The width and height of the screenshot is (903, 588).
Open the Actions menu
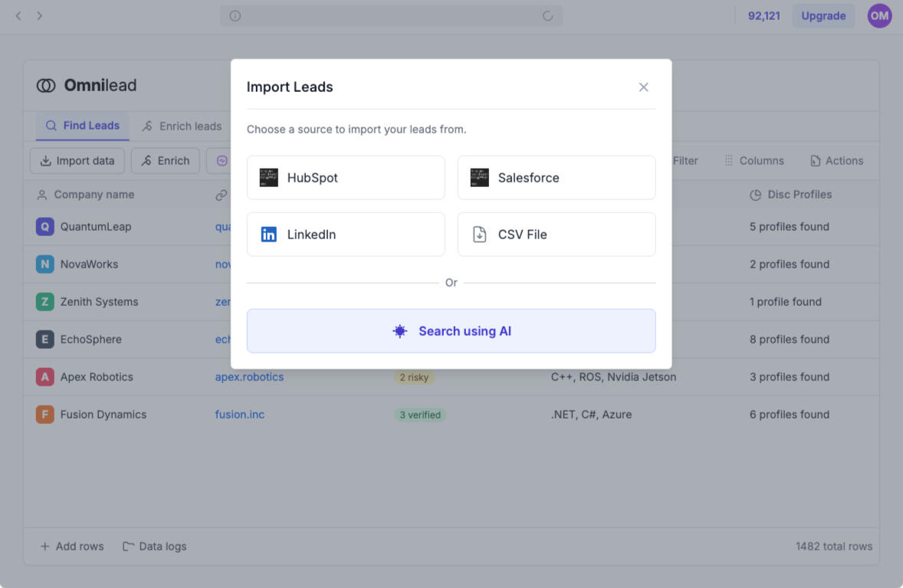coord(836,161)
